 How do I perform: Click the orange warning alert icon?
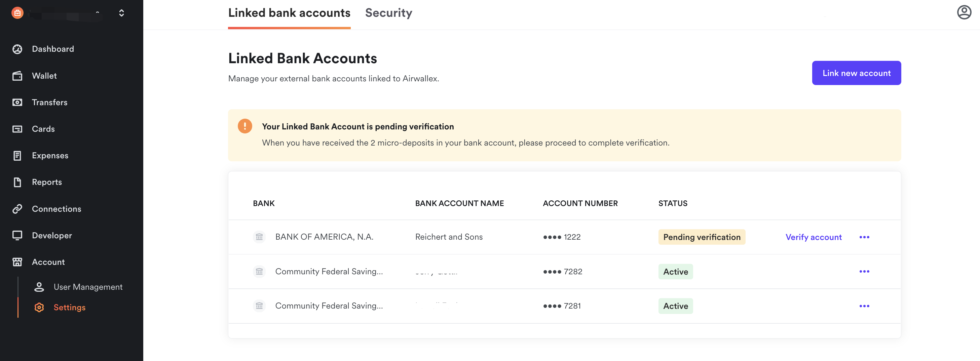click(245, 126)
